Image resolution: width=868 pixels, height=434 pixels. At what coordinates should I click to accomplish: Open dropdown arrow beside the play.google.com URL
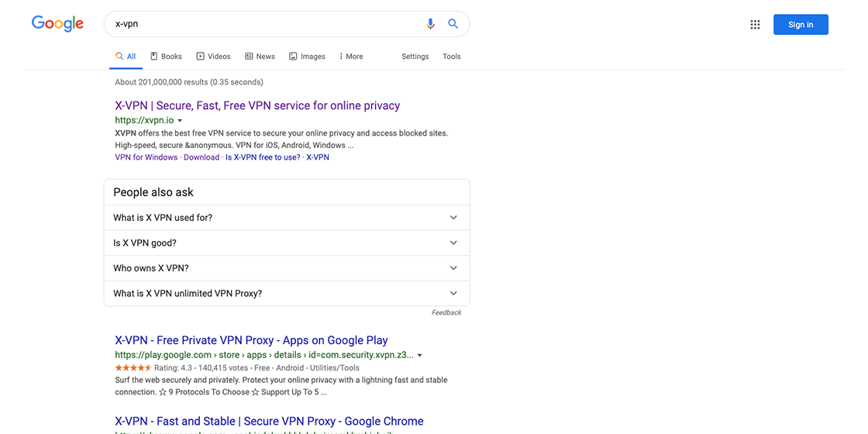coord(419,356)
